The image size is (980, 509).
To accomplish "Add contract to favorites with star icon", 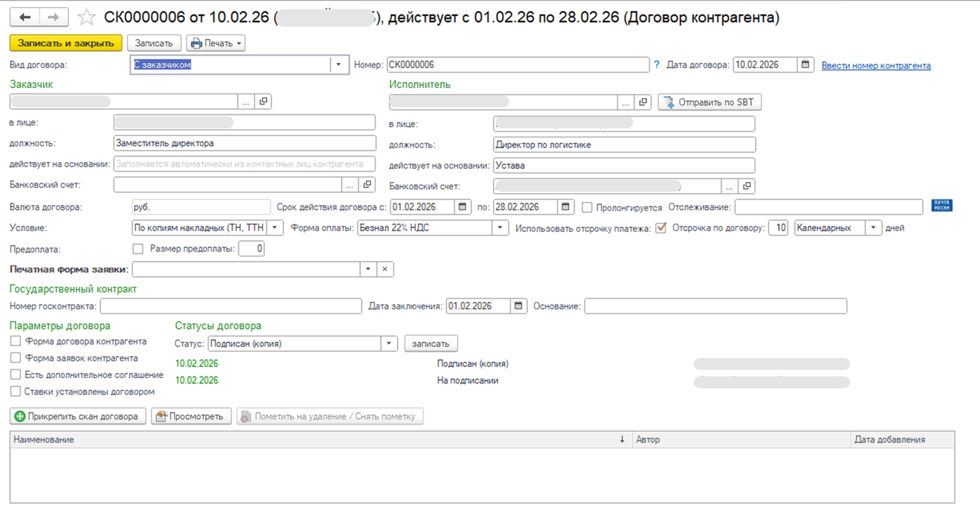I will [x=86, y=17].
